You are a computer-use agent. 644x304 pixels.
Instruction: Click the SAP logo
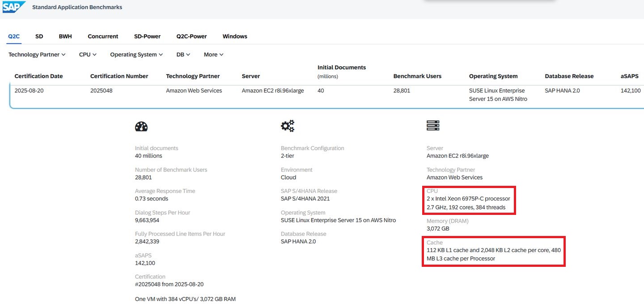coord(14,7)
